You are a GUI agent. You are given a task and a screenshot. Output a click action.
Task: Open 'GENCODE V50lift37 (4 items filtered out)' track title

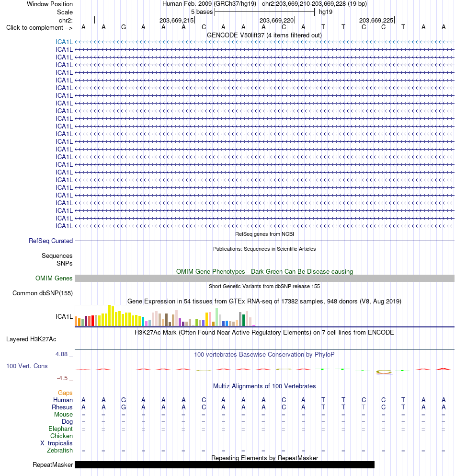[264, 35]
